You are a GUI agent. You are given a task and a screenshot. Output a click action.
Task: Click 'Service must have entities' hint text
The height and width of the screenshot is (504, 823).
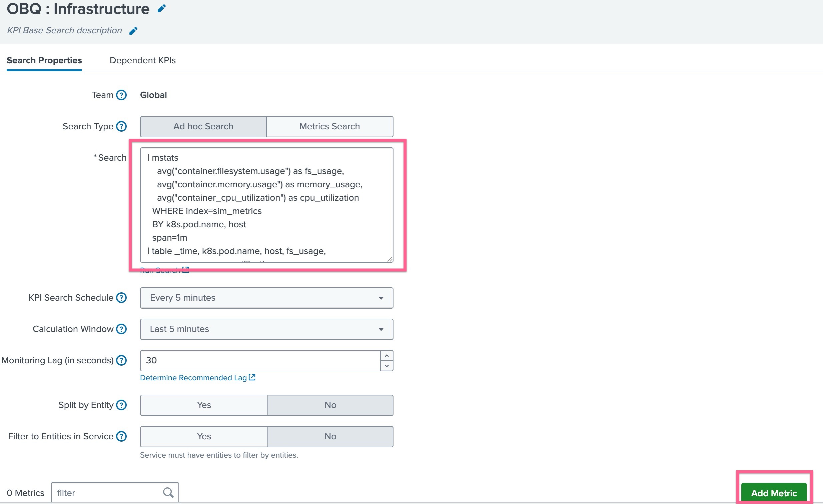coord(219,455)
